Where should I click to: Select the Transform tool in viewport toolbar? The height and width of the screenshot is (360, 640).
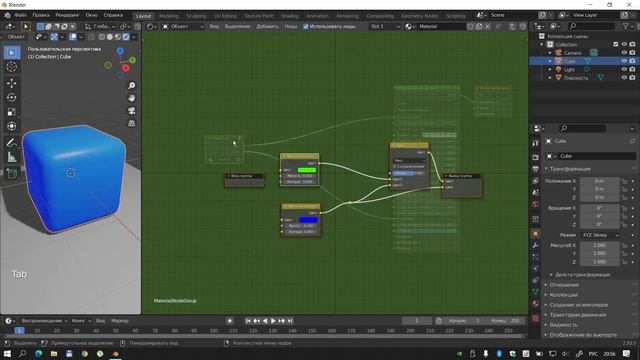tap(11, 126)
